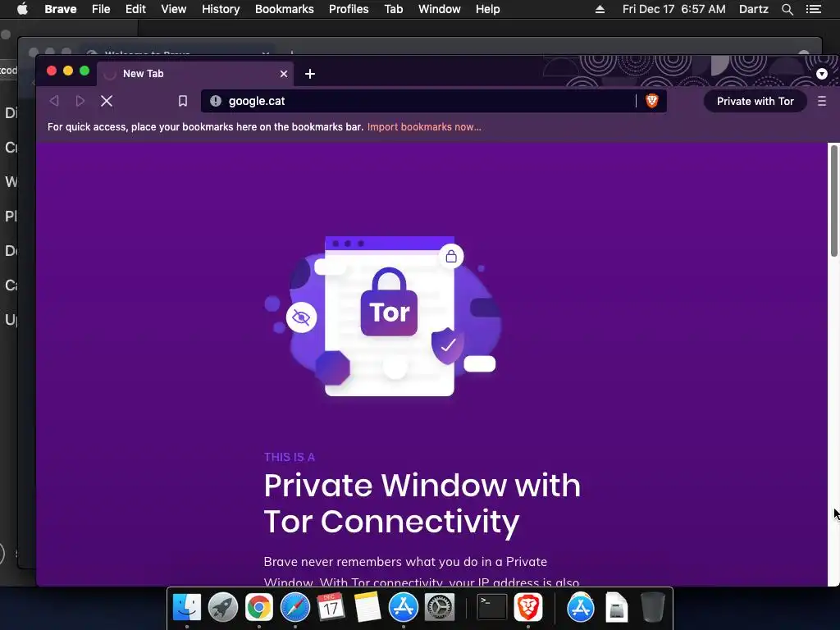Open Calendar from the Dock
Image resolution: width=840 pixels, height=630 pixels.
tap(331, 607)
